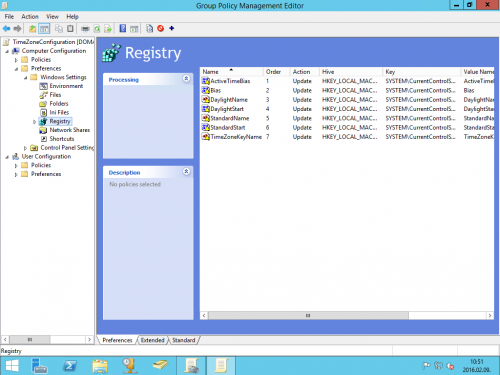This screenshot has height=375, width=500.
Task: Collapse the Description panel chevron
Action: (x=186, y=171)
